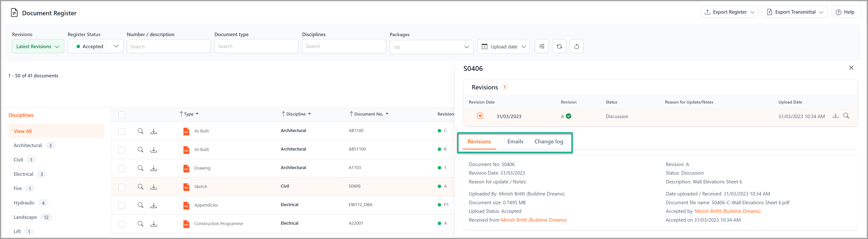
Task: Click the Document Register page icon
Action: click(x=14, y=13)
